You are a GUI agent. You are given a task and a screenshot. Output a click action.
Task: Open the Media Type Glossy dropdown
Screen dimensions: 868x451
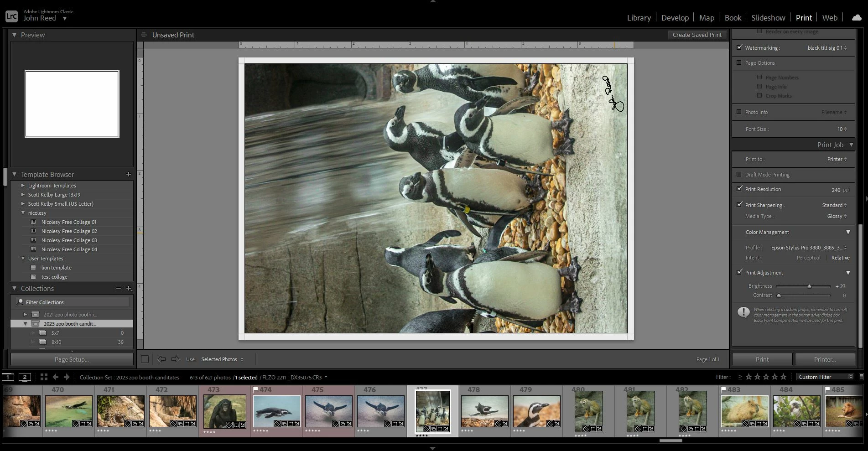pos(837,216)
